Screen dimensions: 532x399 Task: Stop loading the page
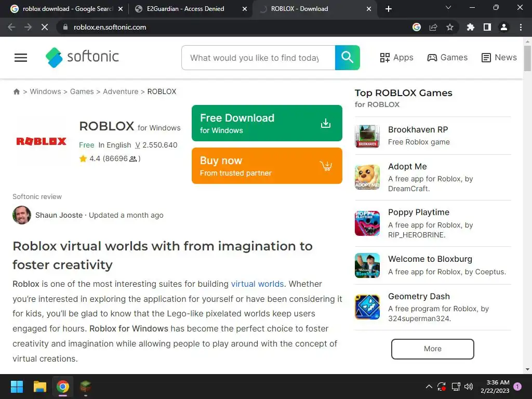tap(45, 27)
